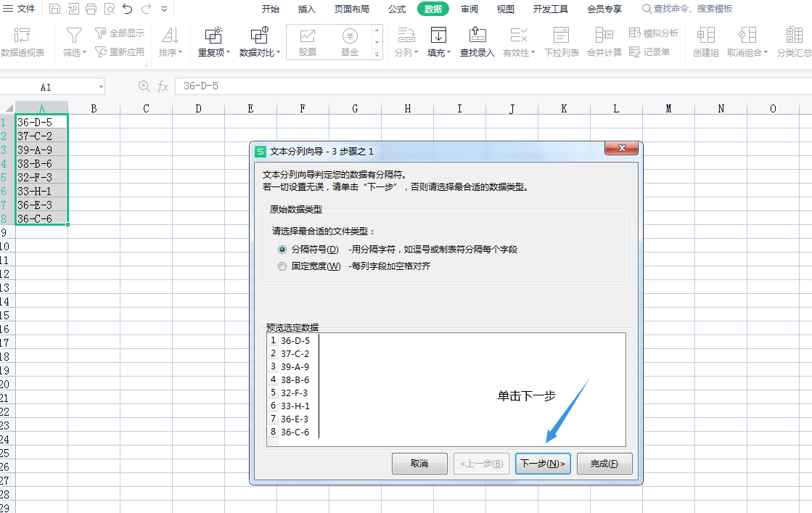Expand quick access toolbar customize arrow
812x513 pixels.
pos(164,9)
